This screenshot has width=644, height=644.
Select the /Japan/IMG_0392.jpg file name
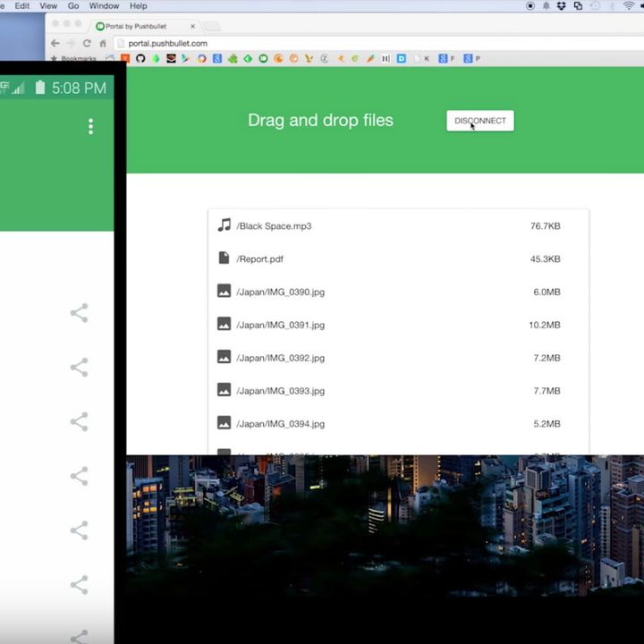pos(281,358)
